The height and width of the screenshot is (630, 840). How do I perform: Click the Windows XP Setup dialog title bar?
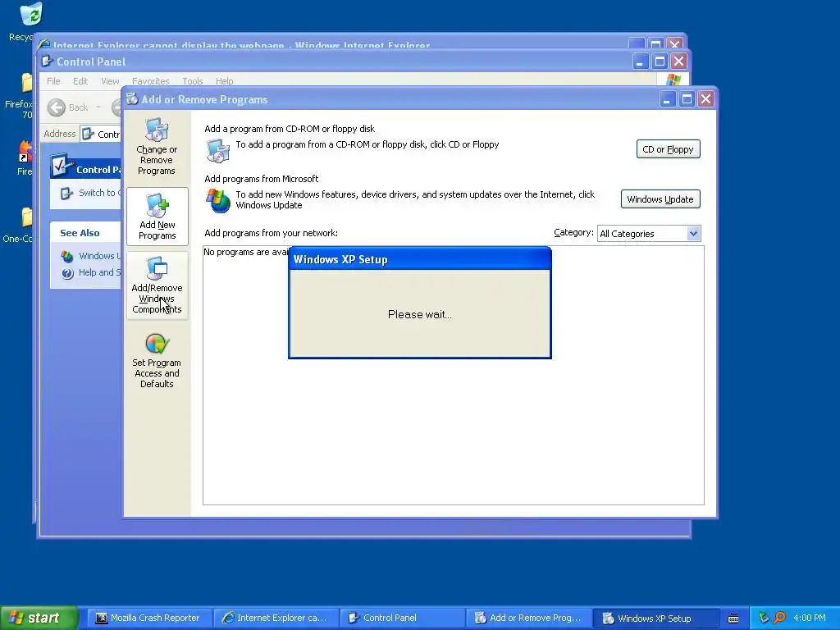(x=420, y=259)
